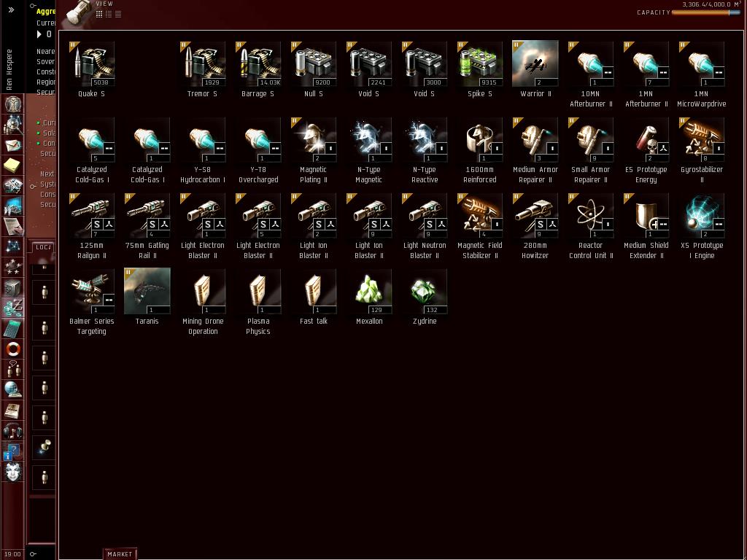747x560 pixels.
Task: Select the Barrage S ammo item
Action: coord(258,69)
